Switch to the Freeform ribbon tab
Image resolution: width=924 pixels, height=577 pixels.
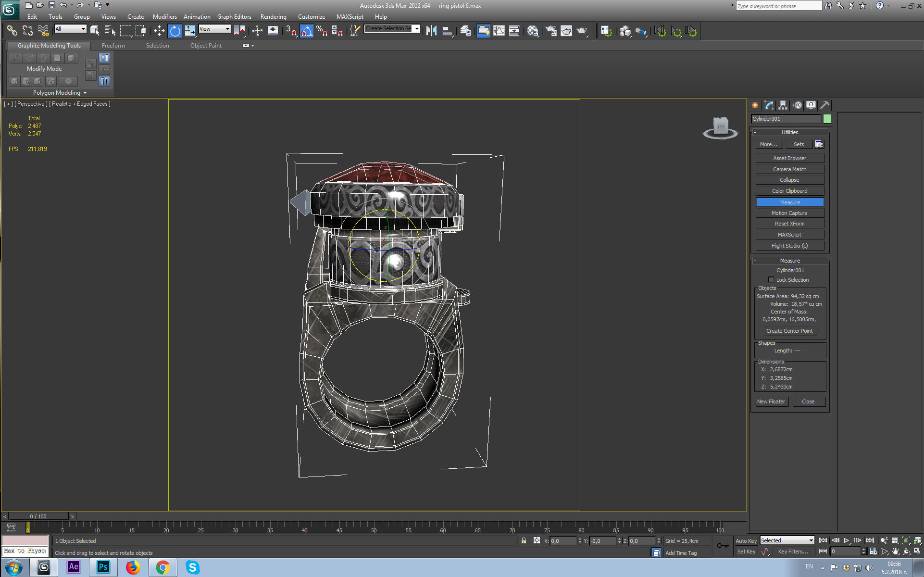coord(113,46)
